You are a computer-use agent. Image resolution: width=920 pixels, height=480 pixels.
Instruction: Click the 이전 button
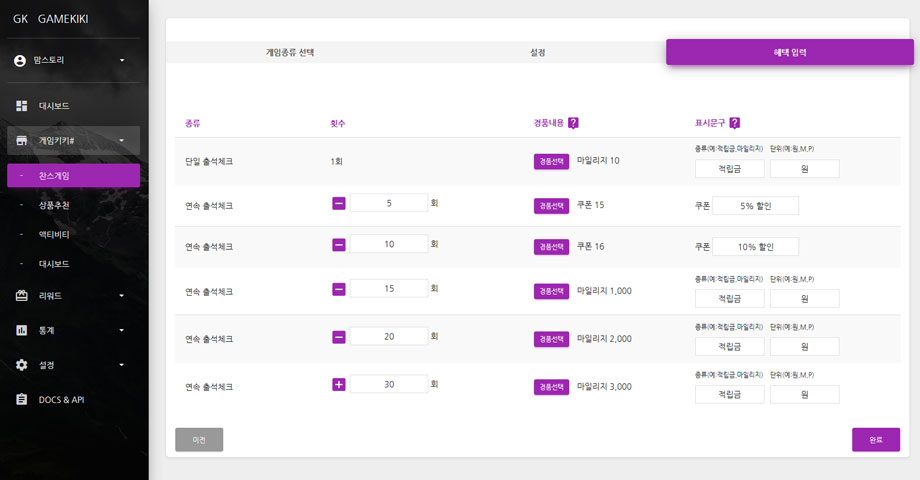point(198,440)
